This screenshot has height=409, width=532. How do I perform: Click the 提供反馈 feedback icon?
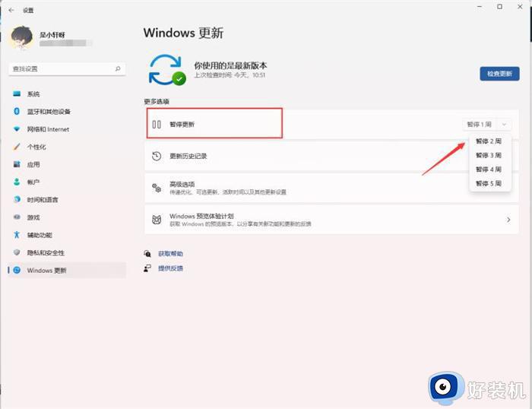pyautogui.click(x=147, y=268)
